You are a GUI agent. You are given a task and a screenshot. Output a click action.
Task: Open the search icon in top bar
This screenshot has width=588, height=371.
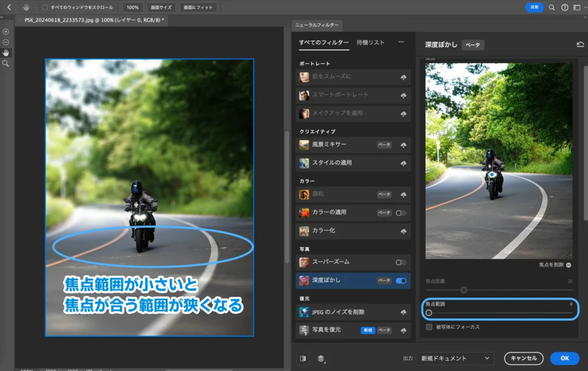point(552,7)
